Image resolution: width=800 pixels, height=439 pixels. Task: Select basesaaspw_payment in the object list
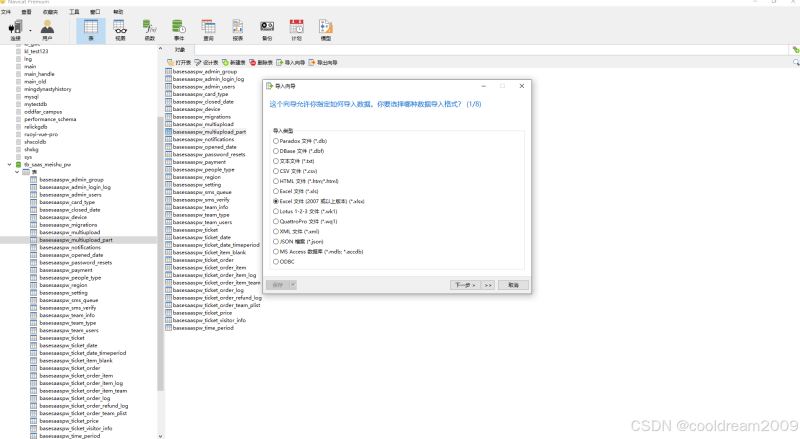[x=192, y=161]
